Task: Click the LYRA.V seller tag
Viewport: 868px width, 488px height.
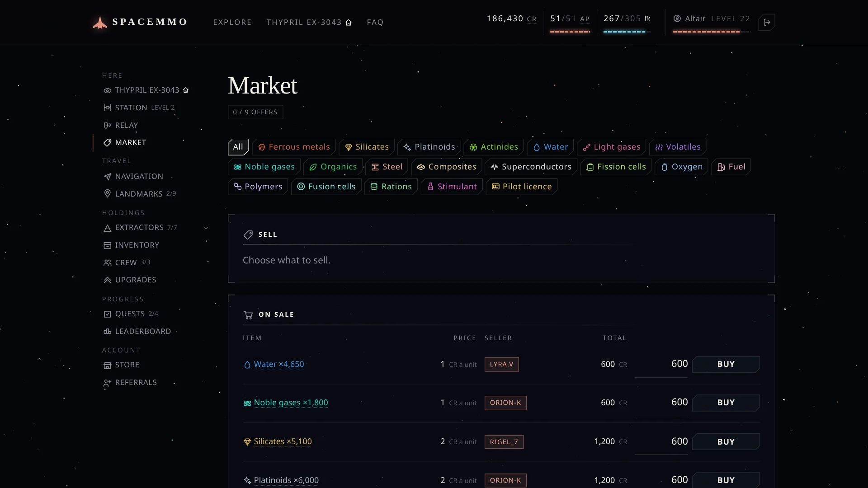Action: (x=501, y=364)
